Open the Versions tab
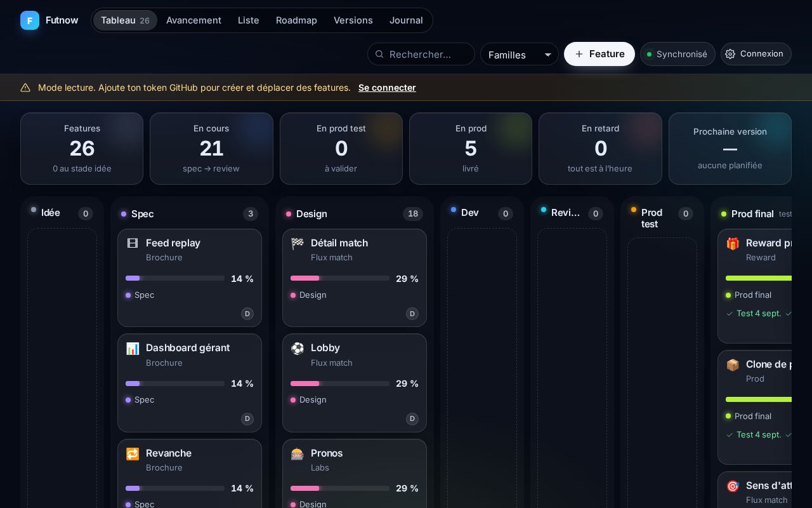This screenshot has width=812, height=508. coord(353,20)
